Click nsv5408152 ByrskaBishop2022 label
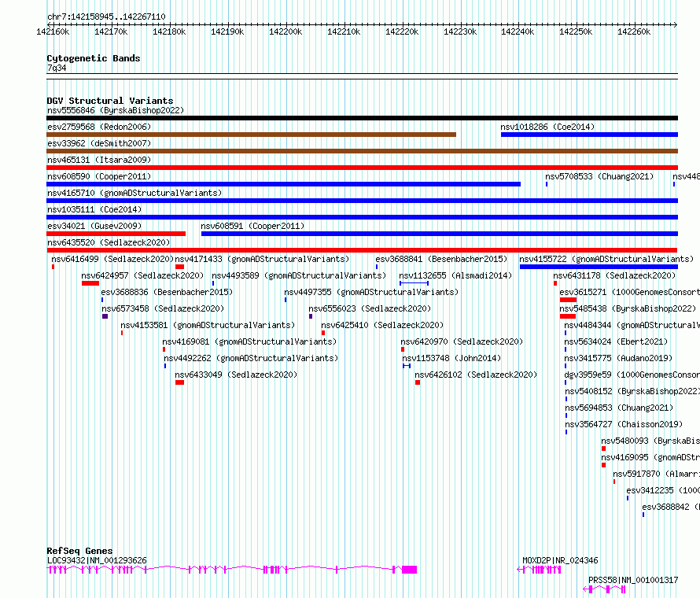The image size is (700, 598). [x=632, y=391]
